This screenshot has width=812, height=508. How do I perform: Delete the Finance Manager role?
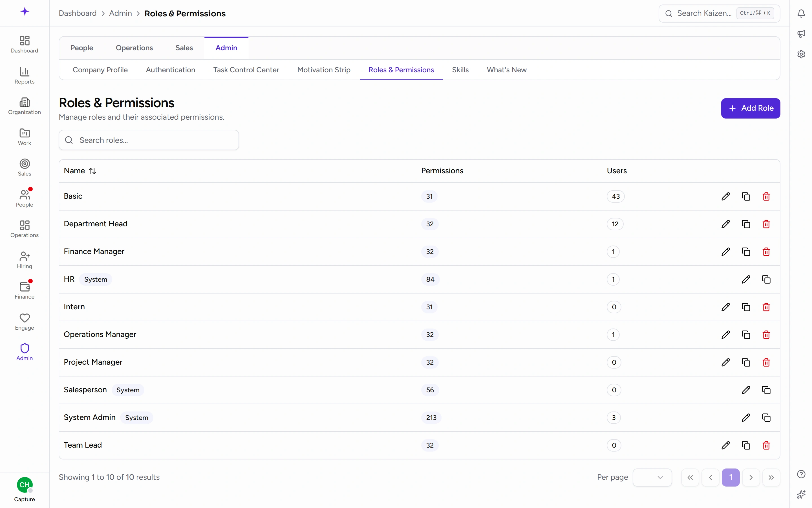pyautogui.click(x=766, y=251)
